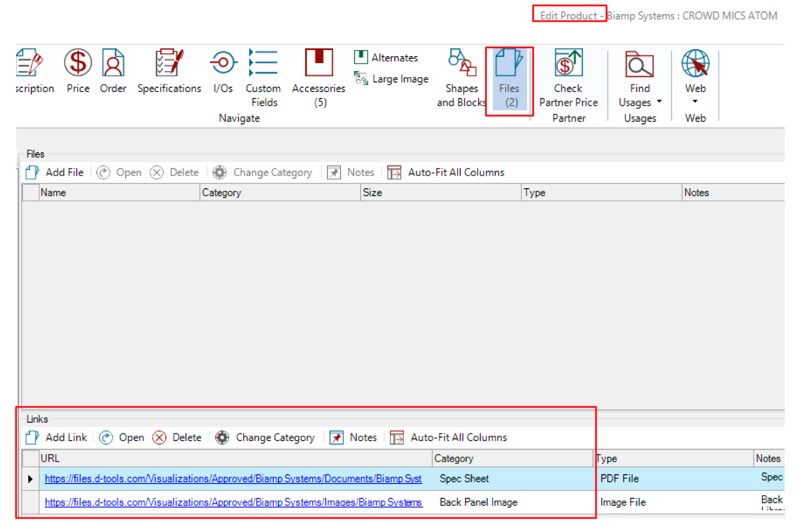
Task: Click the row selector arrow for Spec Sheet
Action: [30, 478]
